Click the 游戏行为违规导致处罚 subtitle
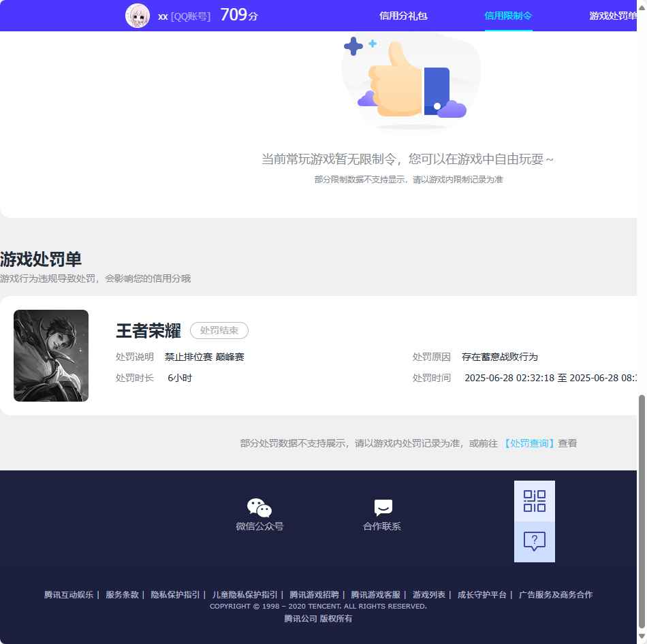 [x=95, y=278]
